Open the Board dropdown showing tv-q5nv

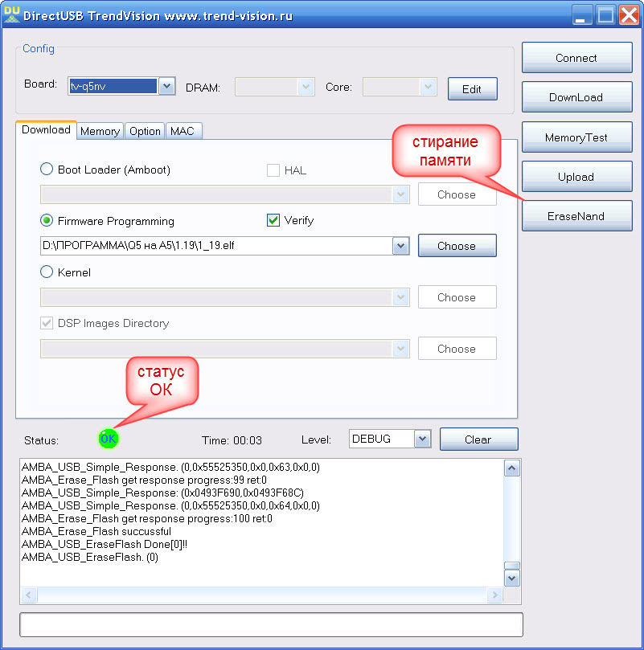pos(166,87)
